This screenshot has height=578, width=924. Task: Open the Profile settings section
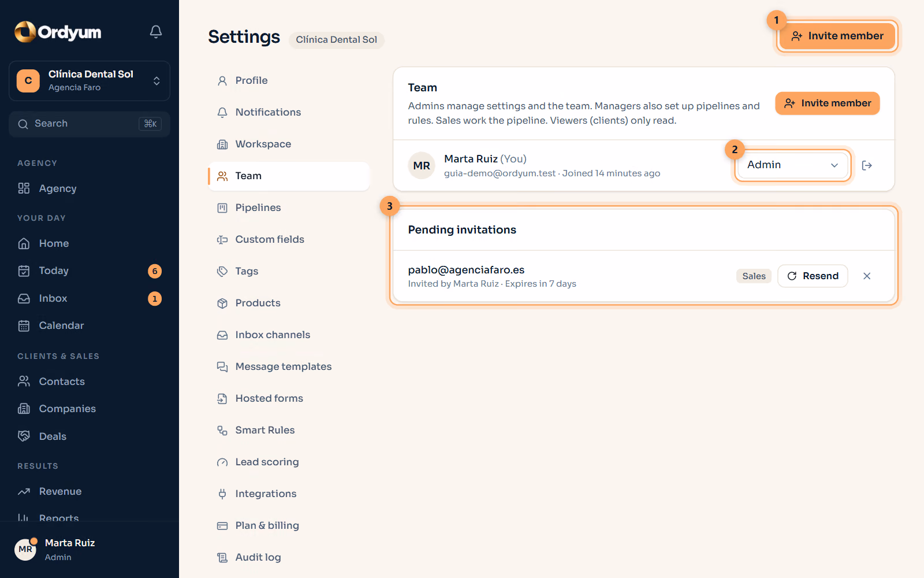click(x=289, y=80)
